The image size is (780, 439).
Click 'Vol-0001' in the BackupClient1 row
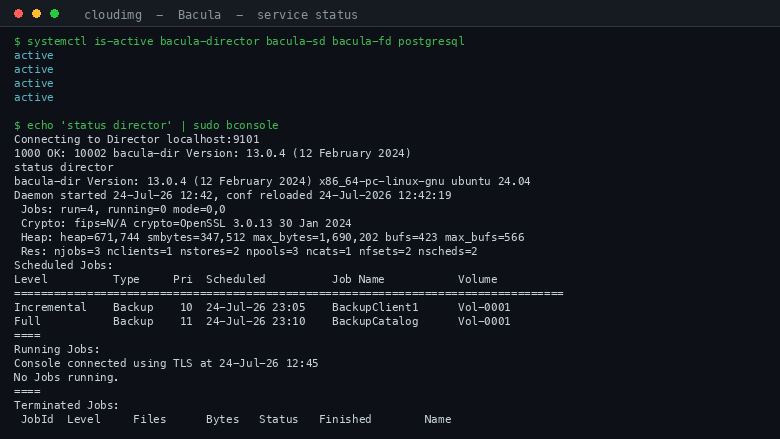(x=484, y=307)
